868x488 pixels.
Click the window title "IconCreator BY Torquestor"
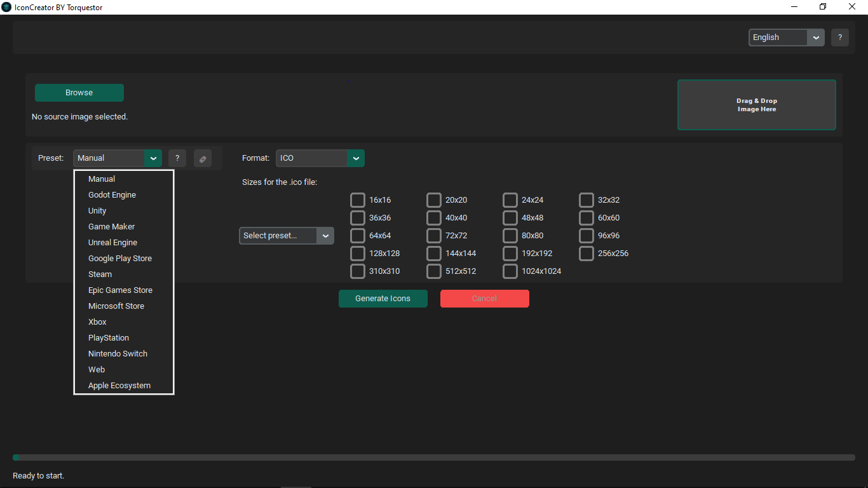[58, 8]
